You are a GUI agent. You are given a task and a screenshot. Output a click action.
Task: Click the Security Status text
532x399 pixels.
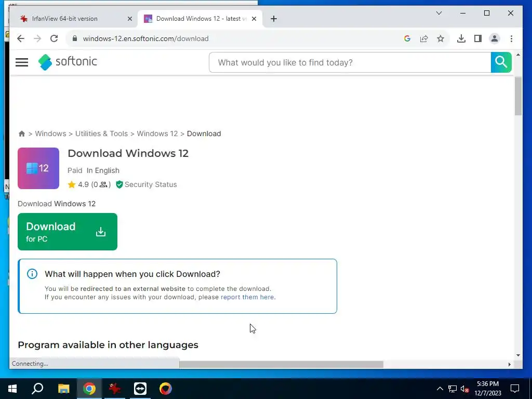point(151,184)
